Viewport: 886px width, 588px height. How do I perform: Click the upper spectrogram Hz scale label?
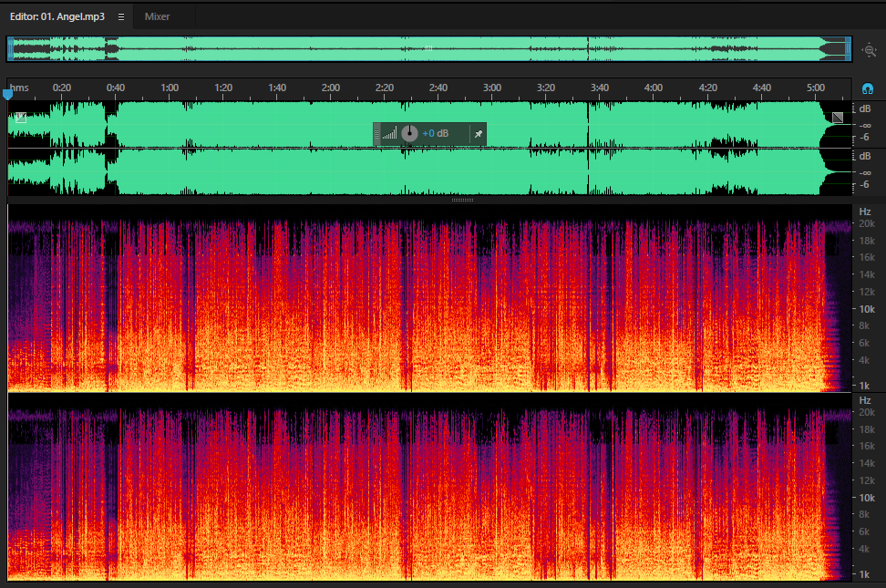864,211
